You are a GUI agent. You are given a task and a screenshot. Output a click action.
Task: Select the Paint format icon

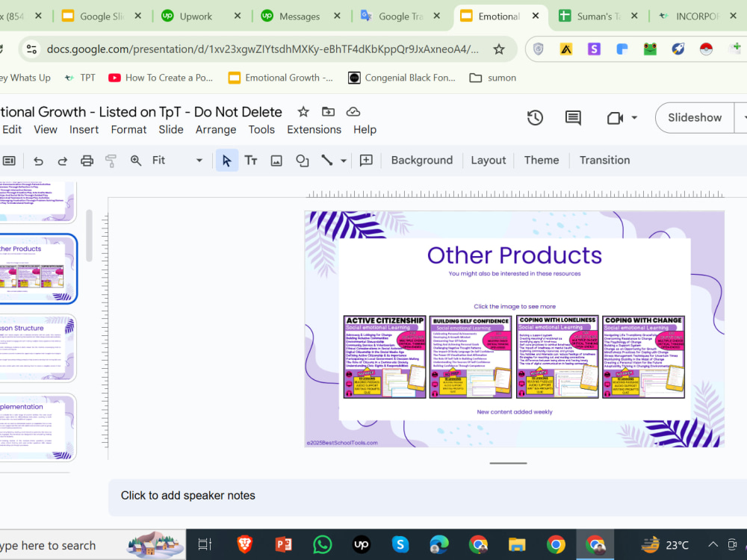pyautogui.click(x=111, y=161)
